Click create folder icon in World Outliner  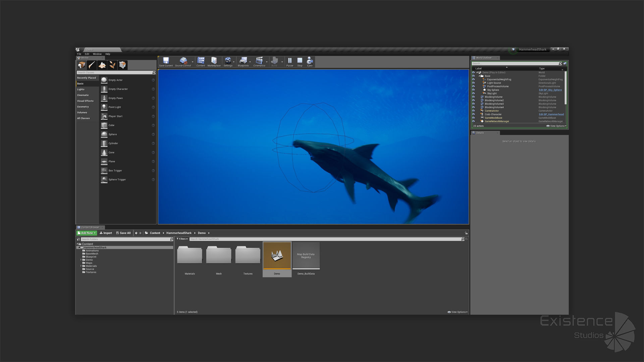click(565, 63)
